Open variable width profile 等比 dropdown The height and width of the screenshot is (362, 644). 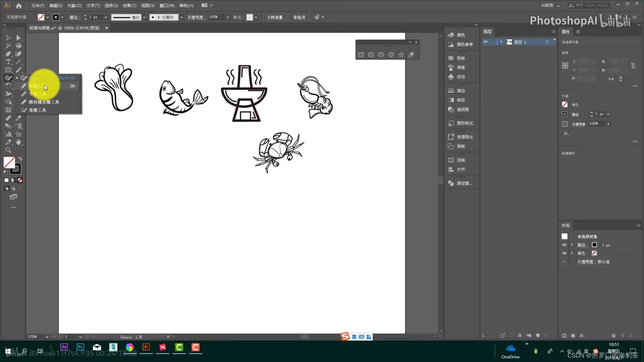pyautogui.click(x=144, y=17)
